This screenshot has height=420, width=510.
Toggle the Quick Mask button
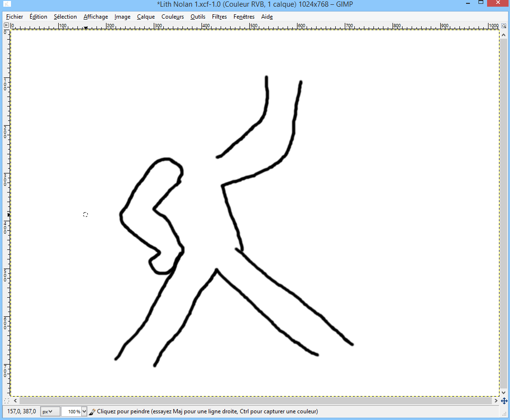6,400
